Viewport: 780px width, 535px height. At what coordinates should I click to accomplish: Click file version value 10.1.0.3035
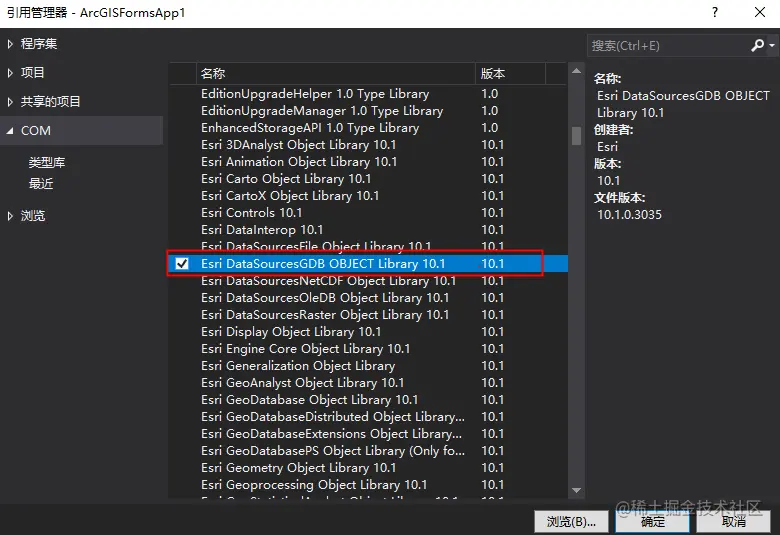coord(629,214)
